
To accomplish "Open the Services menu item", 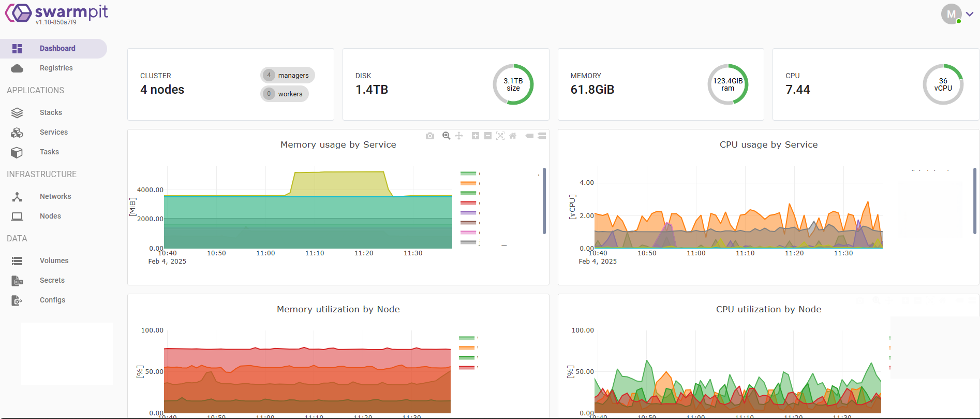I will tap(53, 132).
